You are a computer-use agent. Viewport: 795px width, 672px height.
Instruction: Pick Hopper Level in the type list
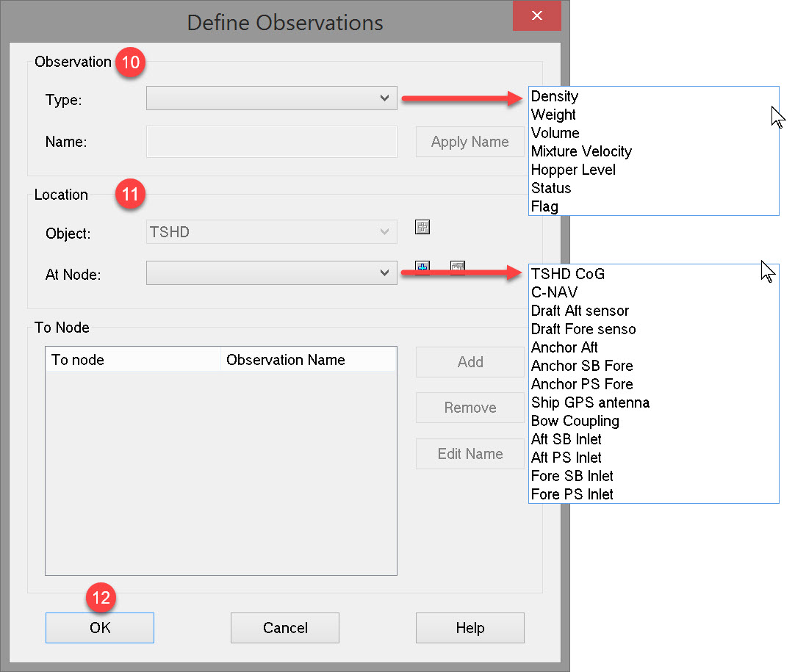point(573,170)
